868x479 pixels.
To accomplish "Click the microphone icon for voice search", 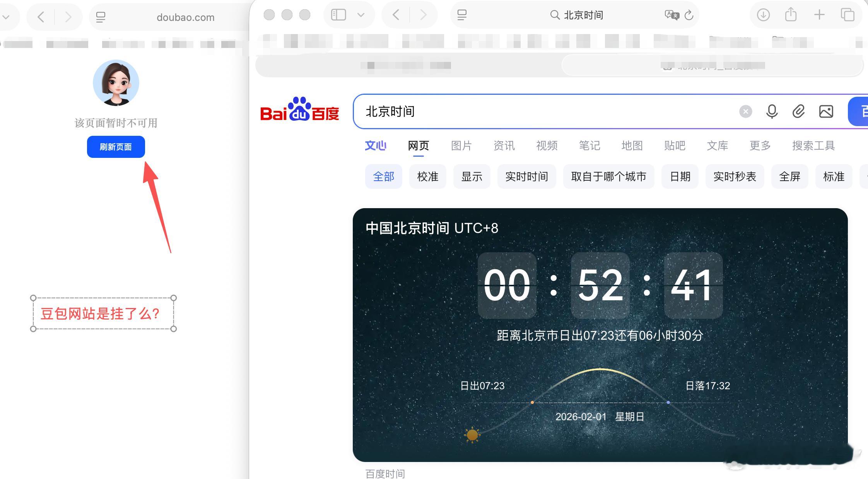I will pyautogui.click(x=772, y=112).
